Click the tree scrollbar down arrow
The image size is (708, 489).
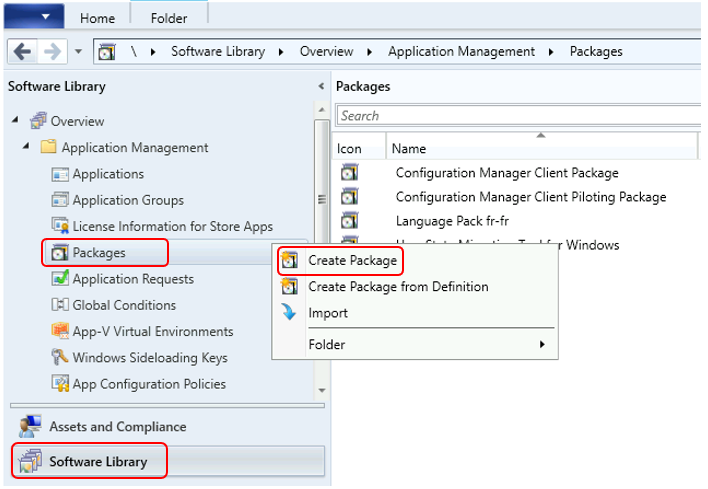click(x=321, y=390)
